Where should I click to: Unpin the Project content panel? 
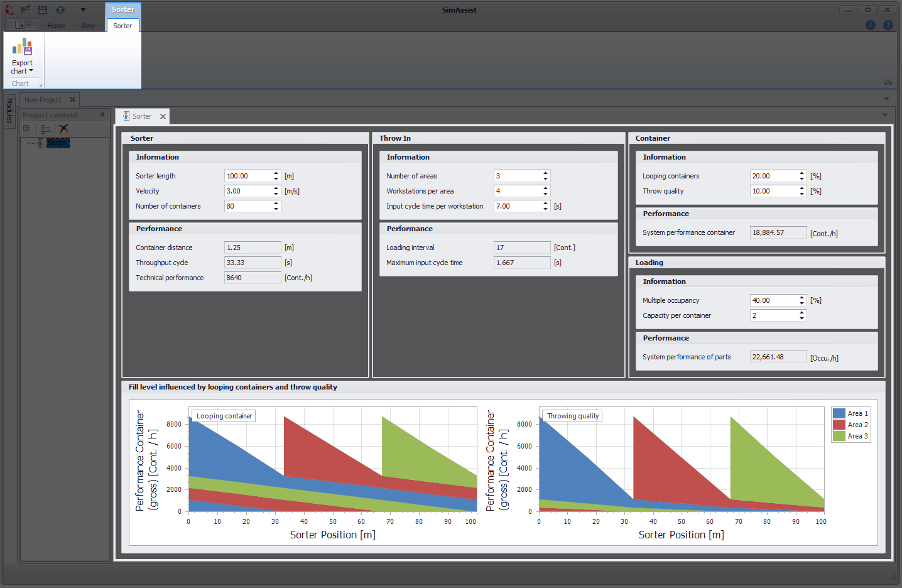[x=102, y=114]
